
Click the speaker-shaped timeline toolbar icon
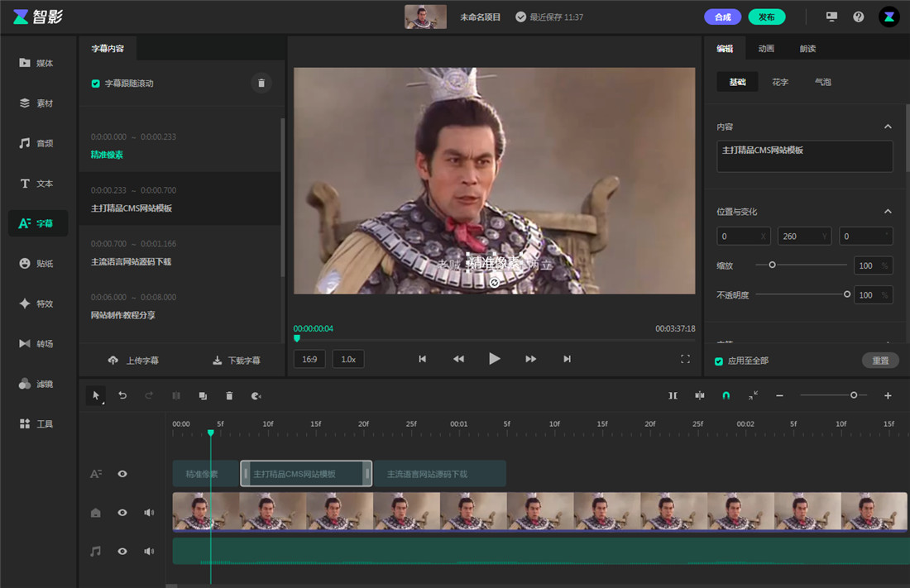pos(256,396)
